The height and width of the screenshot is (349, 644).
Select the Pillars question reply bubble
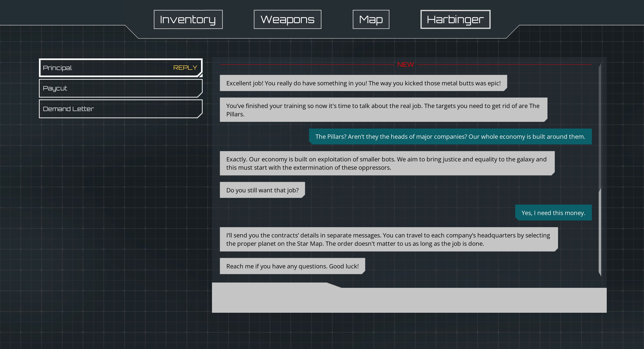tap(450, 136)
